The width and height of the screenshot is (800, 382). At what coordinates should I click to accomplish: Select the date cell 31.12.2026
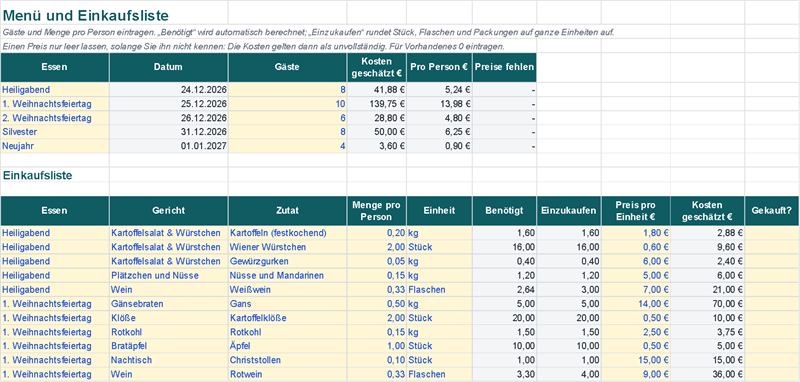coord(168,132)
